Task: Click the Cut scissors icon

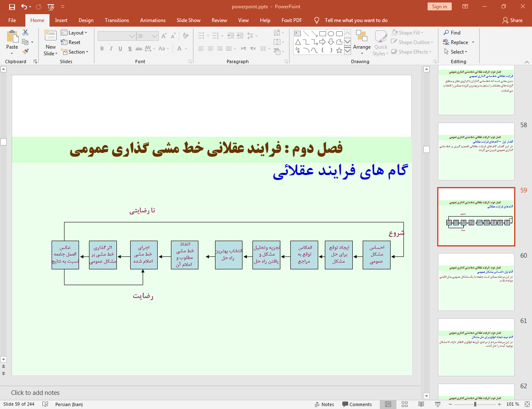Action: [25, 32]
